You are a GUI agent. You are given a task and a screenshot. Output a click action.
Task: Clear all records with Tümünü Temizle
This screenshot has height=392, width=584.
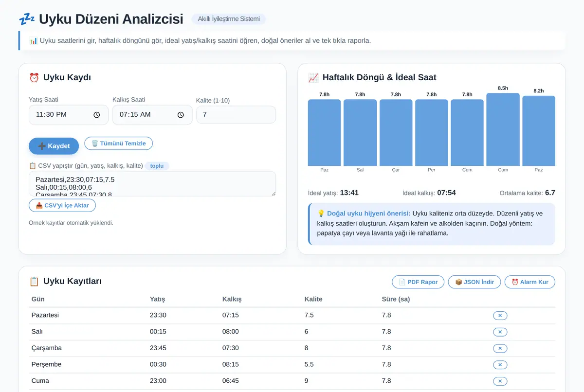(119, 143)
